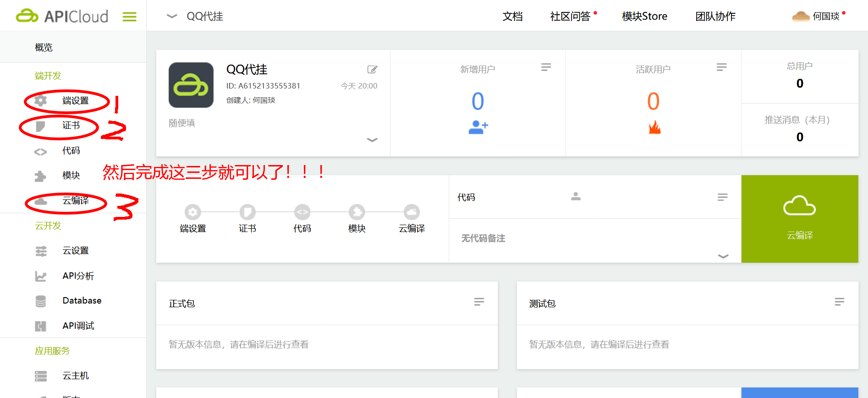
Task: Click the 模块 puzzle-piece sidebar icon
Action: pyautogui.click(x=40, y=176)
